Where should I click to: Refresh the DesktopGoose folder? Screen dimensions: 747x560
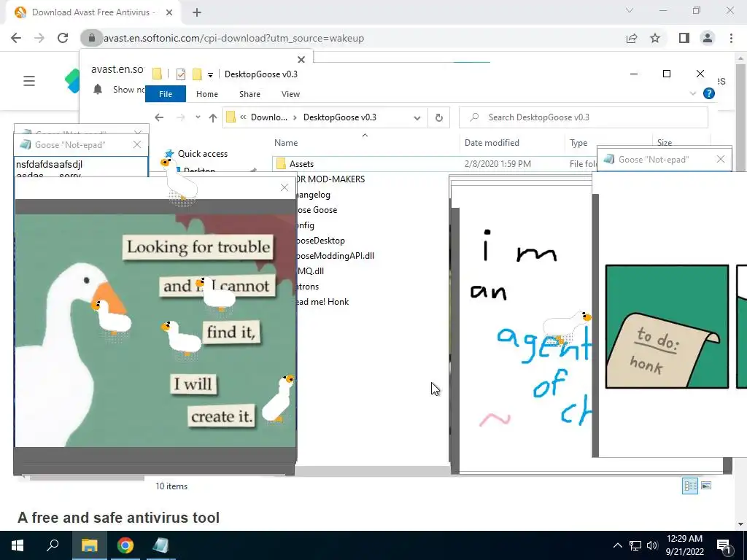click(x=438, y=117)
